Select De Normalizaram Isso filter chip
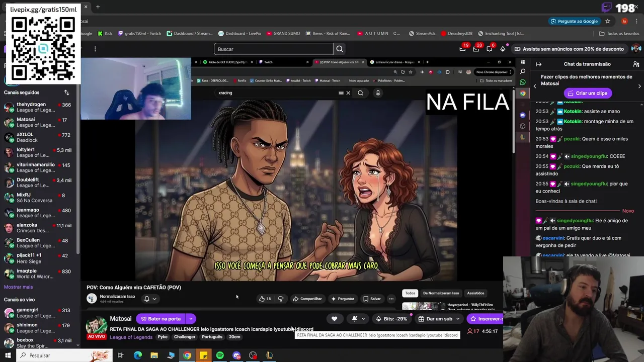 coord(441,293)
